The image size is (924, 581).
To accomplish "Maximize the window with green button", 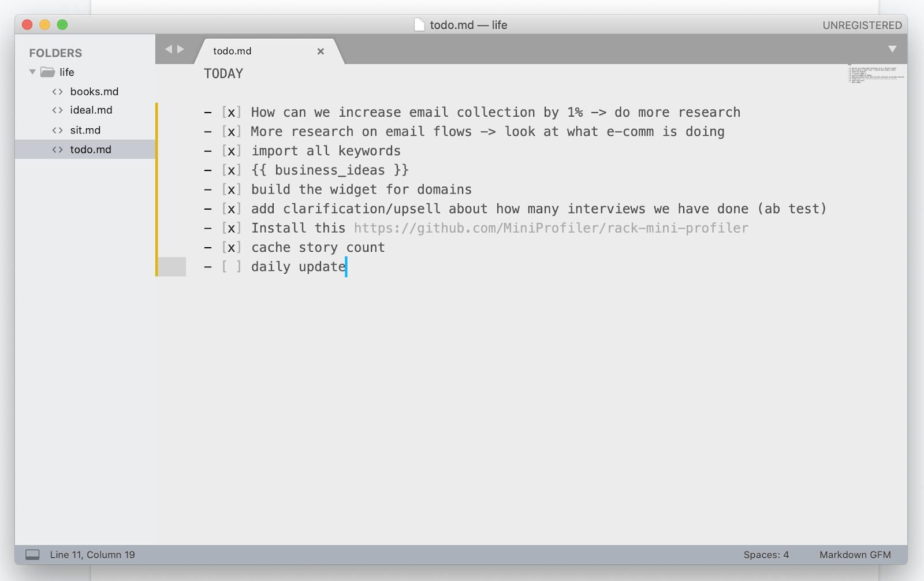I will coord(62,25).
